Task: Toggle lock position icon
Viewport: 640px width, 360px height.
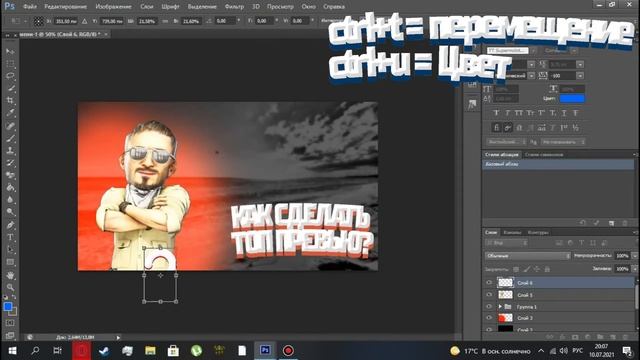Action: pyautogui.click(x=537, y=269)
